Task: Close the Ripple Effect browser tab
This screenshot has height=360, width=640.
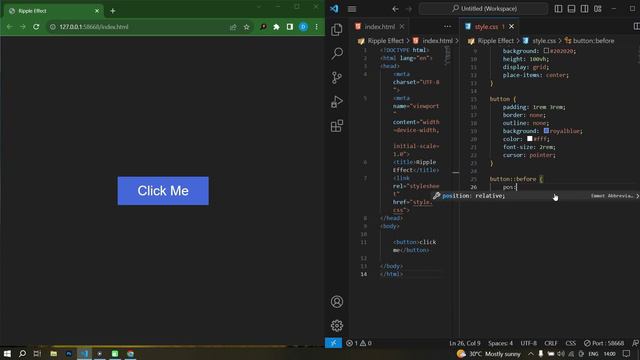Action: point(97,11)
